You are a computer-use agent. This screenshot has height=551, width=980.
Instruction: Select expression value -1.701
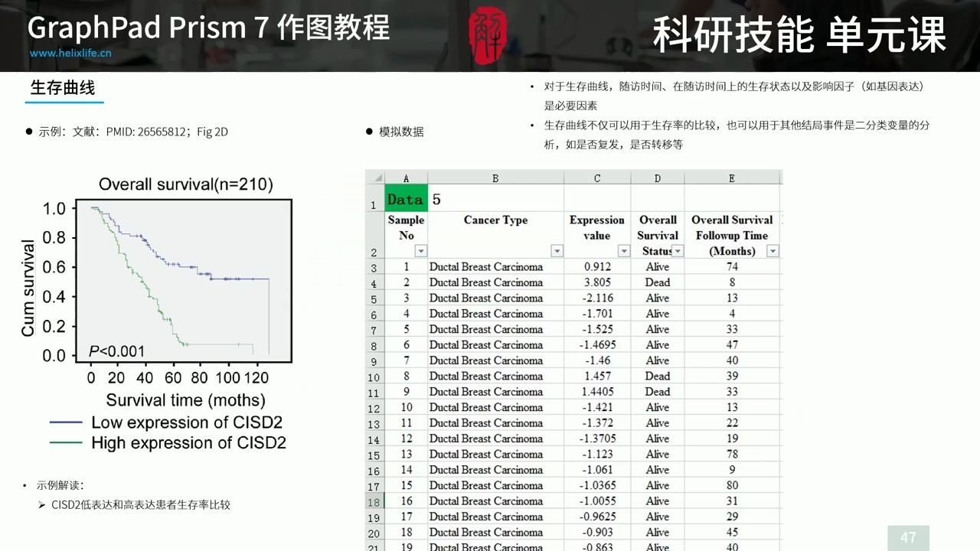click(597, 314)
